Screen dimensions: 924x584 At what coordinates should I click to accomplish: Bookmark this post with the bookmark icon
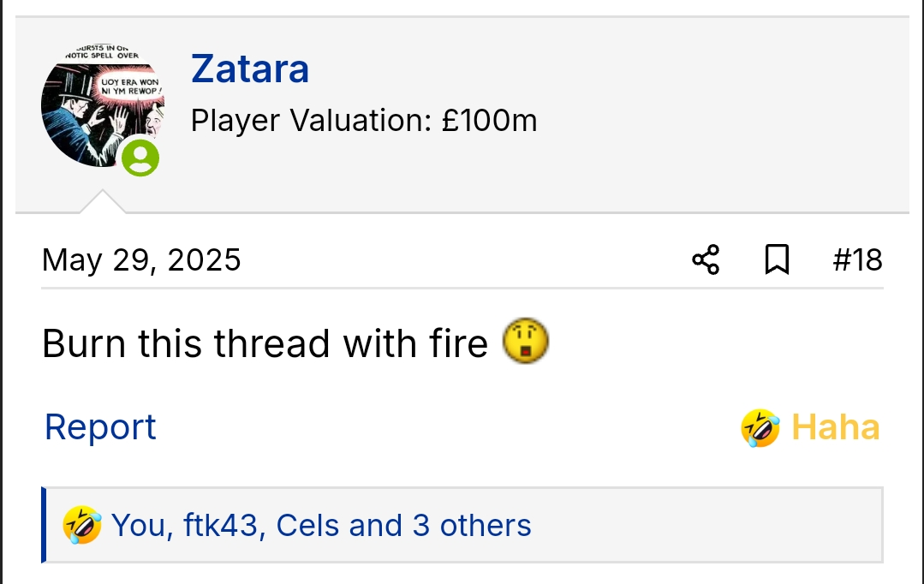click(776, 259)
